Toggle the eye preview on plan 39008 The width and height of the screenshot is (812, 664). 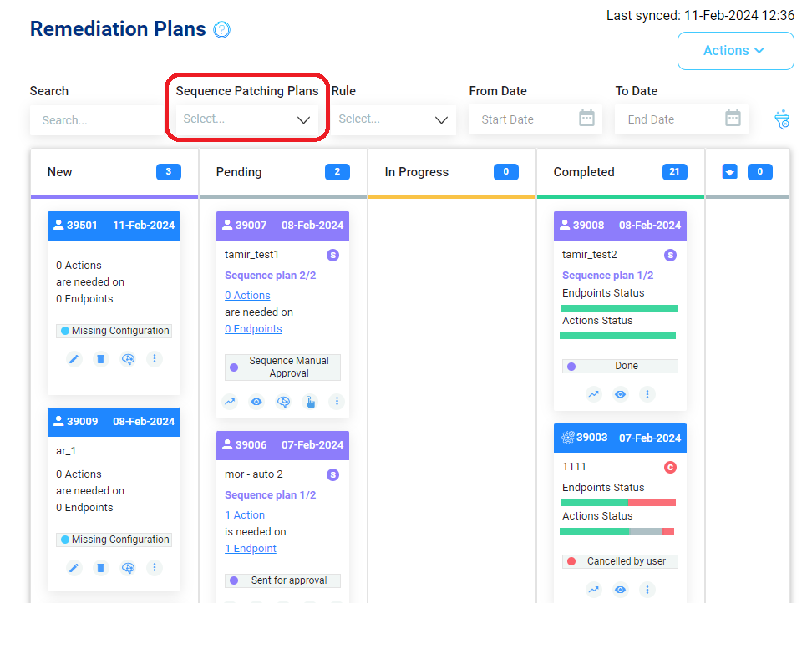(x=620, y=394)
